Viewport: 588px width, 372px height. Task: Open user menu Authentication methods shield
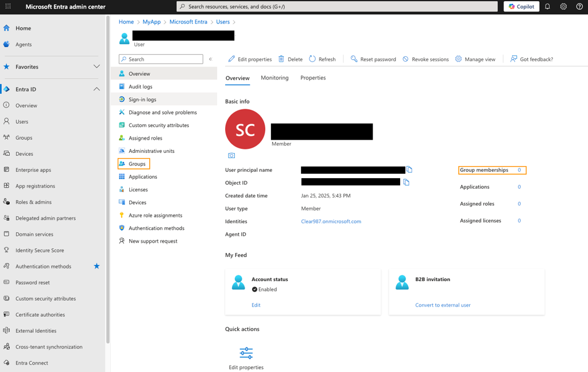122,228
